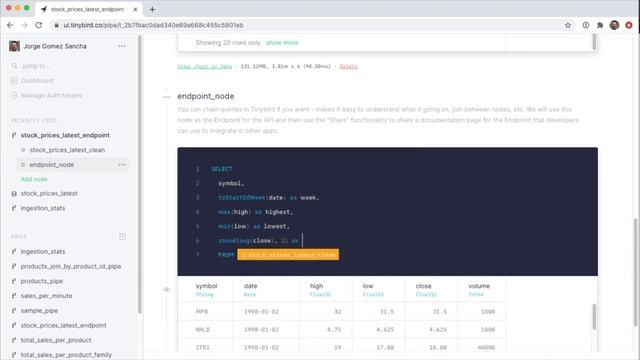Select endpoint_node in the sidebar

[51, 164]
